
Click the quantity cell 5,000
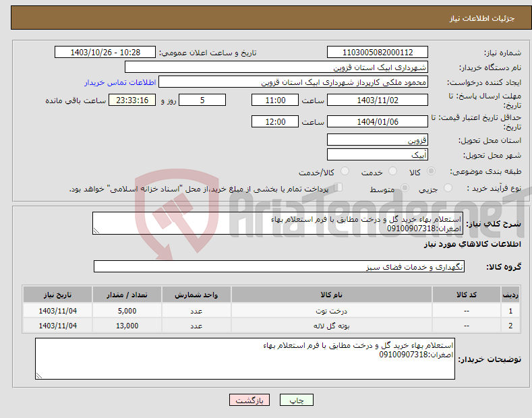pos(127,311)
